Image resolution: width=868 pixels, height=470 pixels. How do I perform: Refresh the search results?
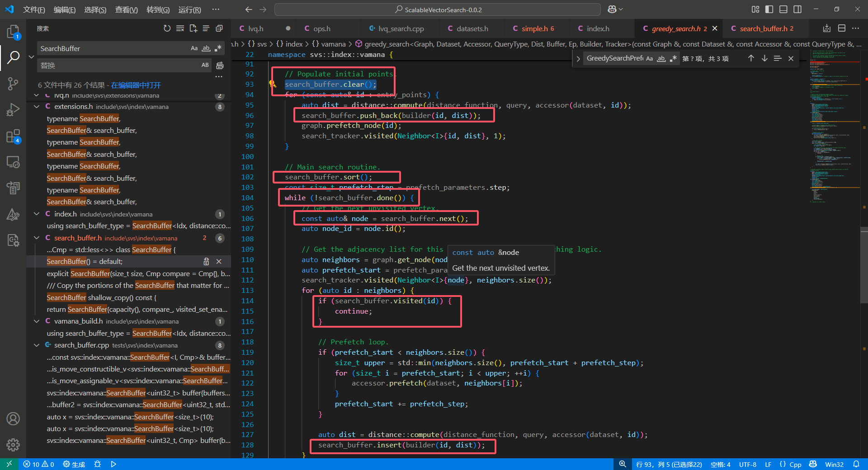(167, 28)
